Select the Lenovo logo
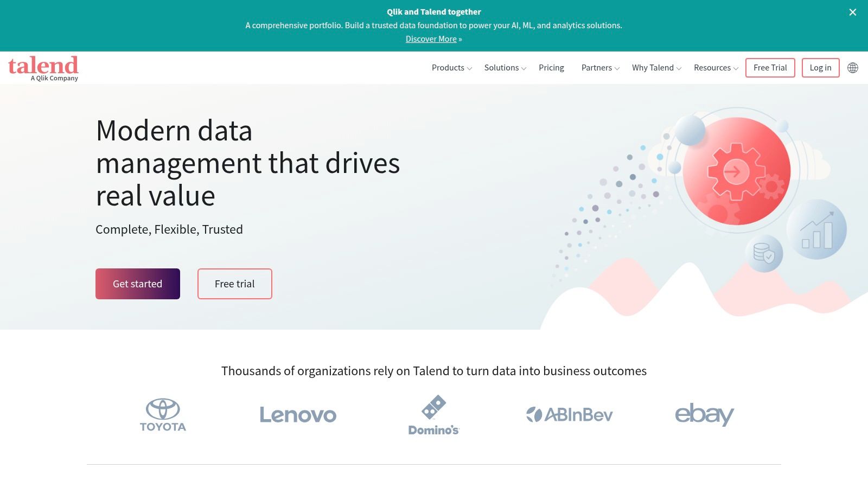 click(298, 415)
